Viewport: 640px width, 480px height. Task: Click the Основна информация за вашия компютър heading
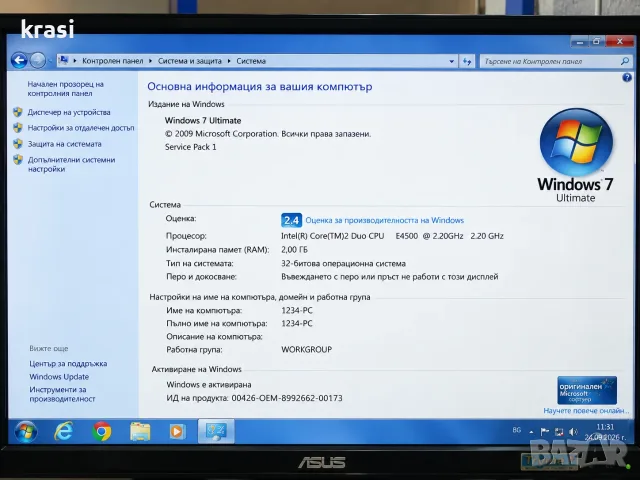point(260,87)
